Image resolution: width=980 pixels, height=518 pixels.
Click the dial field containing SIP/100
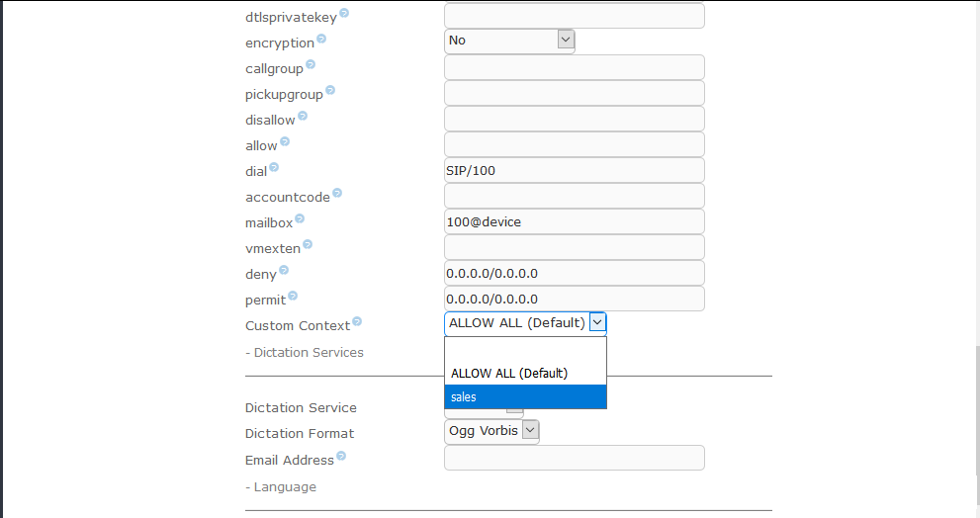pos(575,171)
